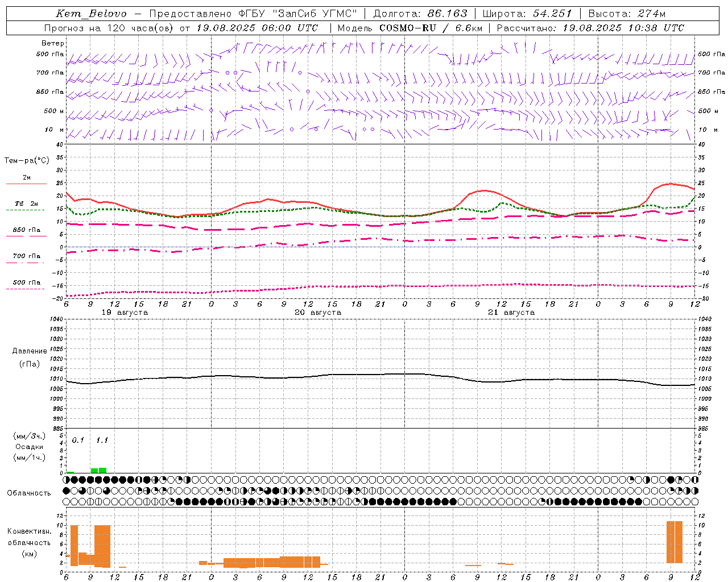Viewport: 728px width, 582px height.
Task: Click the '(гПа)' unit under Давление
Action: (x=30, y=364)
